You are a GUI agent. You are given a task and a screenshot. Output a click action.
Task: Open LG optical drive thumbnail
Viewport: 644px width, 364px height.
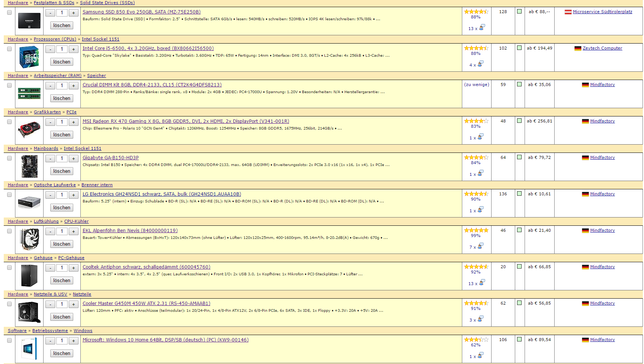tap(29, 202)
